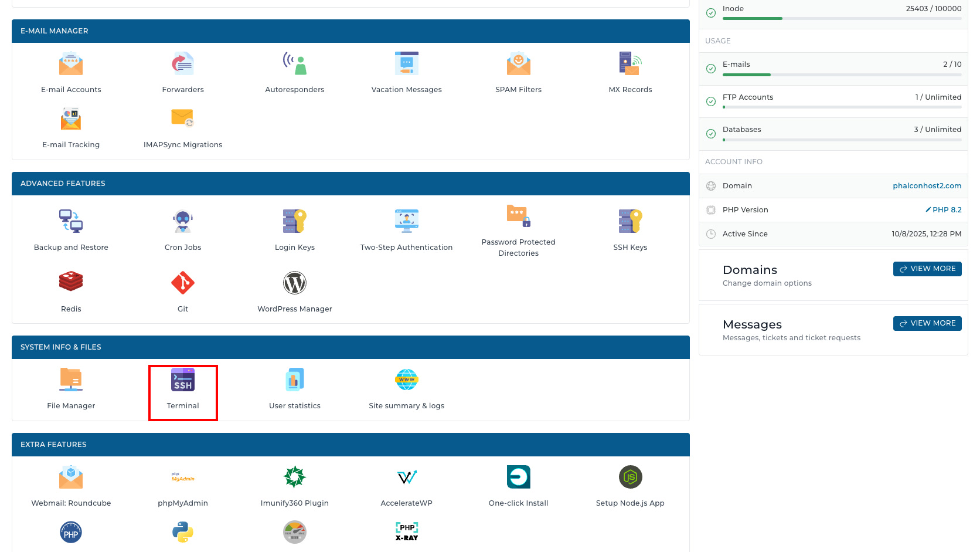Click the ADVANCED FEATURES section header
Viewport: 980px width, 552px height.
coord(351,184)
